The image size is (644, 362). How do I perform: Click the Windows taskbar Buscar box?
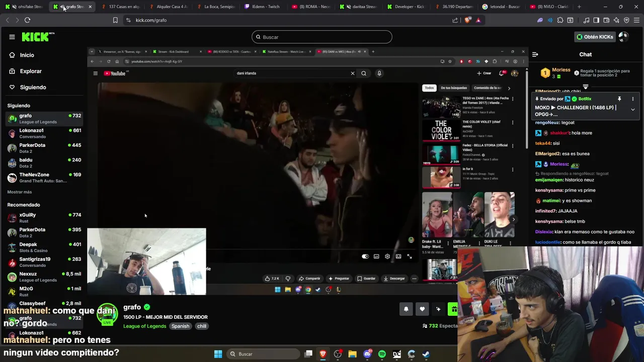(x=263, y=354)
